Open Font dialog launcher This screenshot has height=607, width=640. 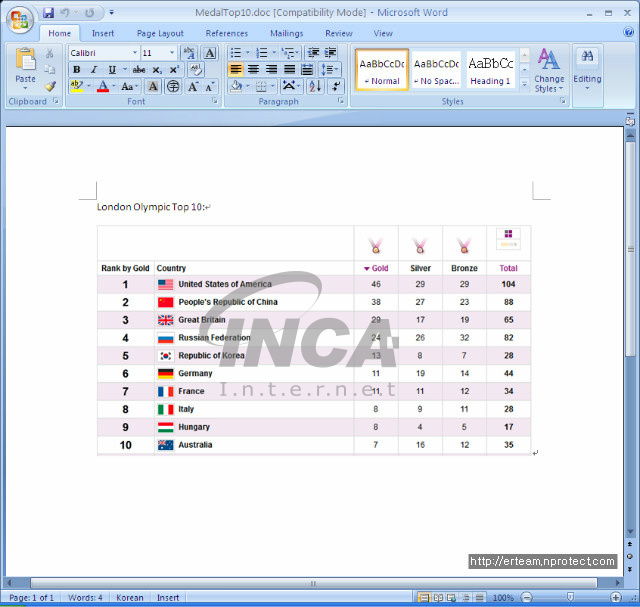coord(215,101)
